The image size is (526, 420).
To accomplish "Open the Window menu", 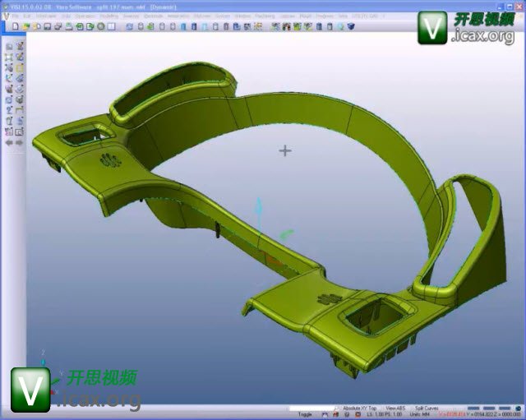I will 242,16.
